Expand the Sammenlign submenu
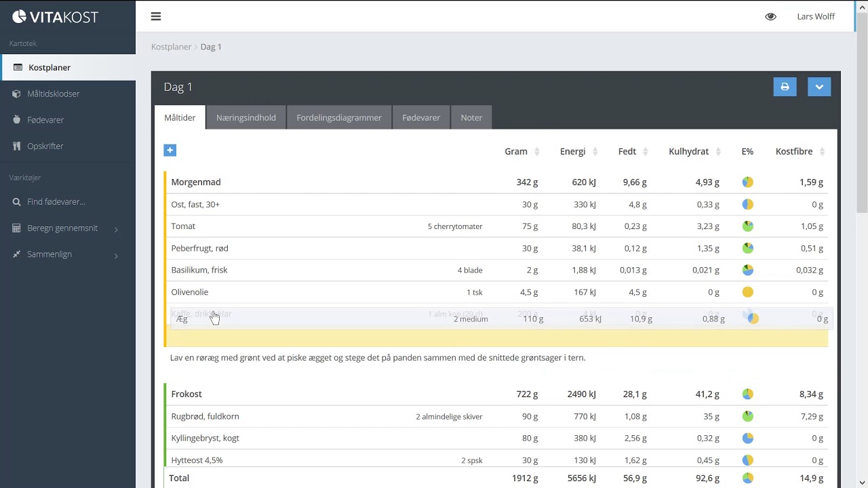 (50, 254)
